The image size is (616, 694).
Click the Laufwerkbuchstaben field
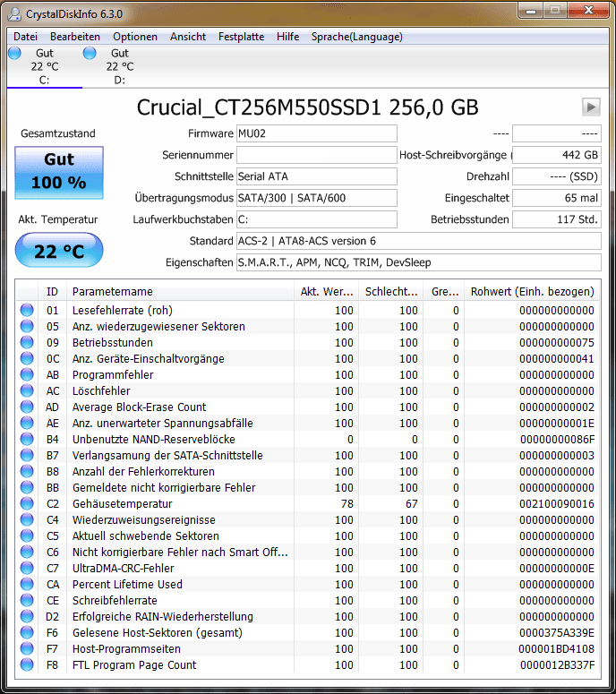point(316,219)
